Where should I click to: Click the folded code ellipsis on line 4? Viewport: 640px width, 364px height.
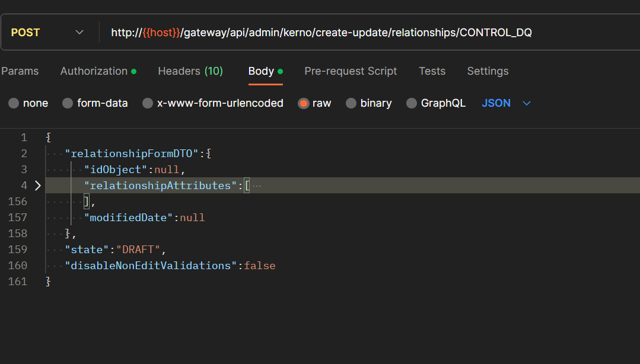pos(257,186)
